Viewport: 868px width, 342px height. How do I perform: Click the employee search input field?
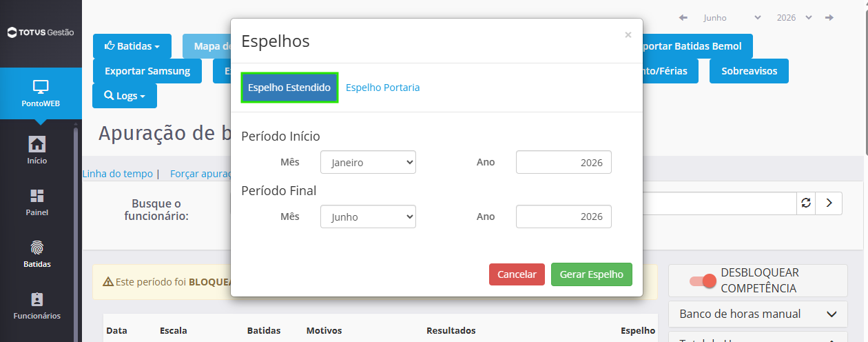719,203
